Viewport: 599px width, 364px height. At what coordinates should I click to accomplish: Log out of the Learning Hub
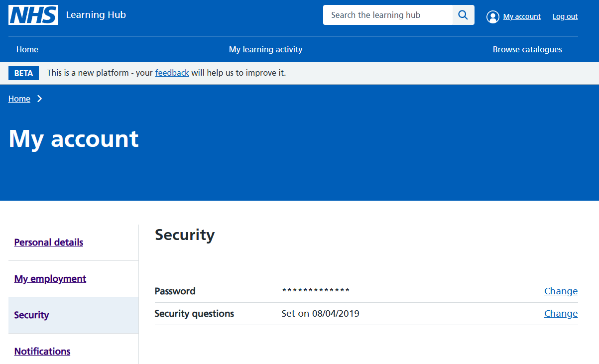point(565,16)
